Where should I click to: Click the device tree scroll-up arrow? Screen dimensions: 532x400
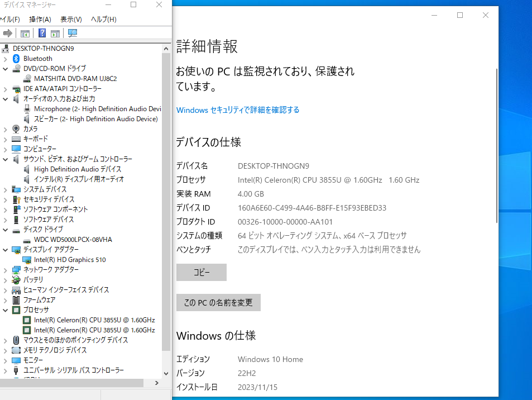click(x=166, y=49)
